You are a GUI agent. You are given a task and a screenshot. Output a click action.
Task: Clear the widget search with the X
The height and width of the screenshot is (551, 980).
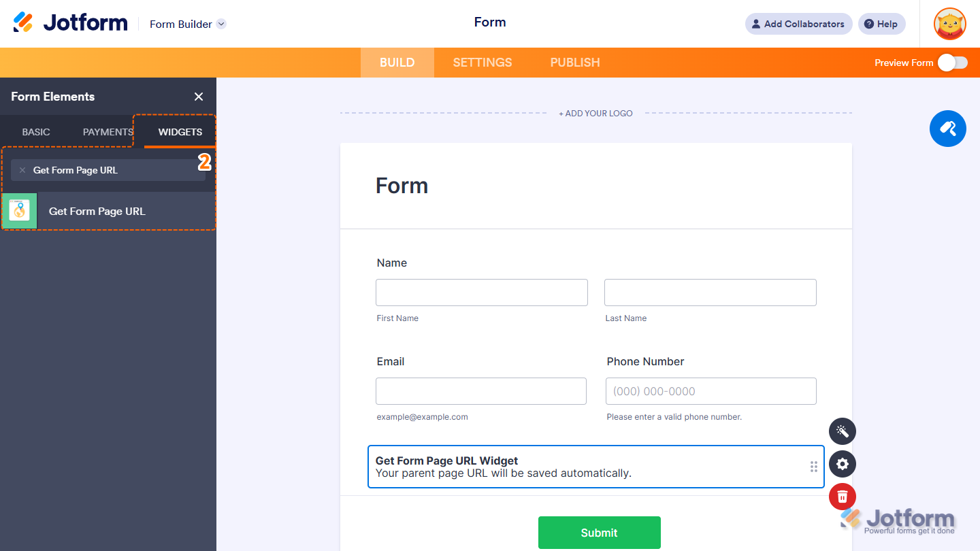(22, 170)
